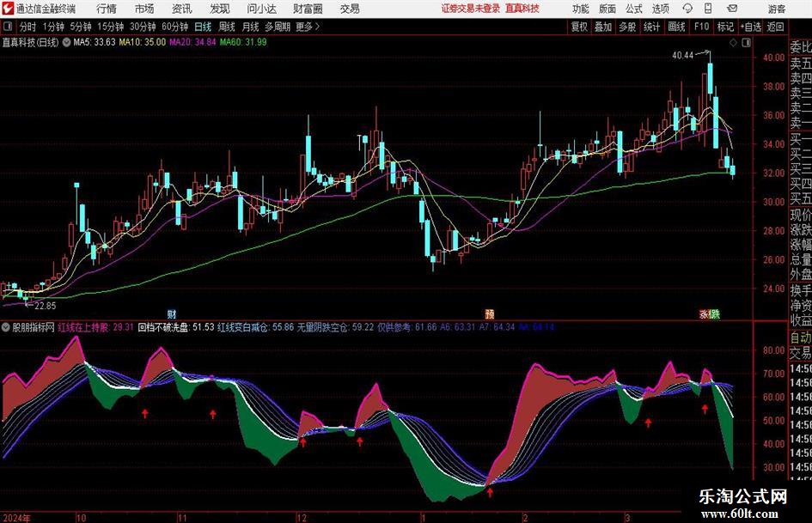Screen dimensions: 812x523
Task: Toggle the right side panel icon
Action: [746, 43]
